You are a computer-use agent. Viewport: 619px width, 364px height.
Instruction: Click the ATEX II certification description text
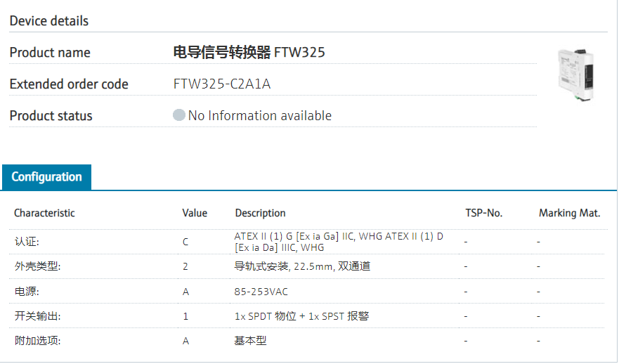pyautogui.click(x=339, y=242)
